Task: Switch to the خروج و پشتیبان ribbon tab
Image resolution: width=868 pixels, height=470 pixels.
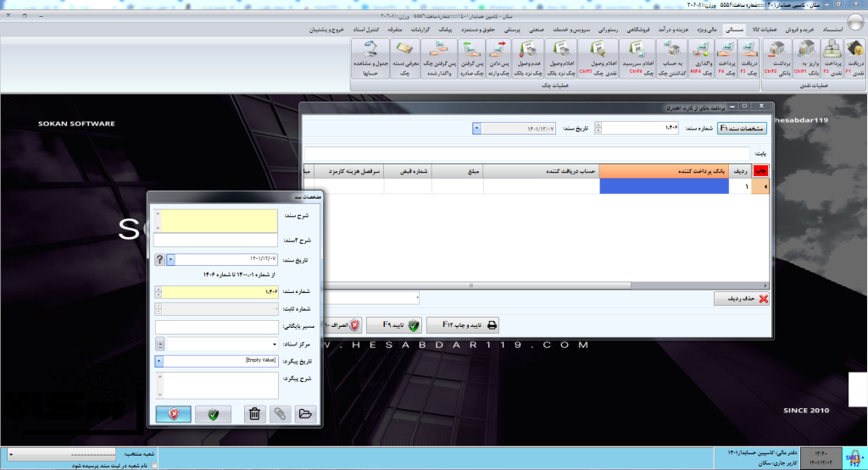Action: pyautogui.click(x=326, y=30)
